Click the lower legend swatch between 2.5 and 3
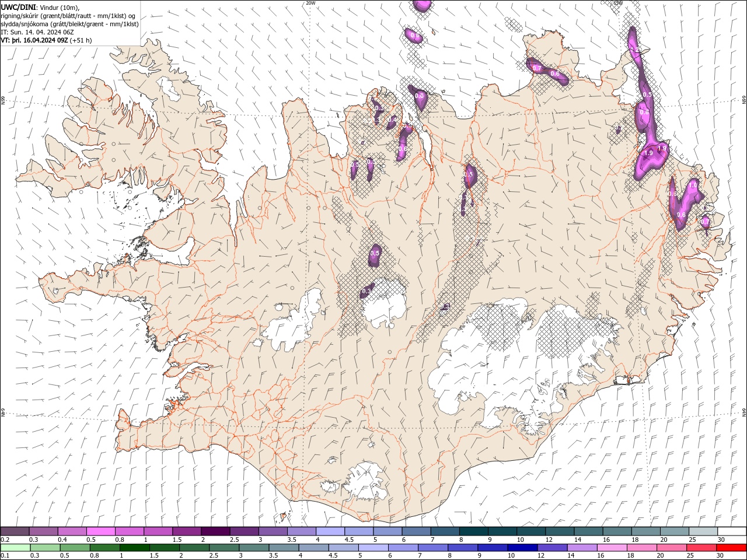747x560 pixels. tap(224, 548)
